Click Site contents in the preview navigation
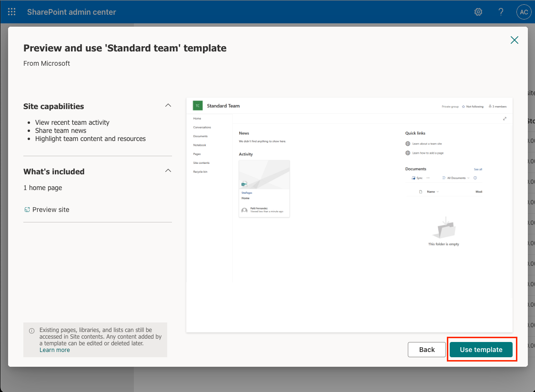 [x=202, y=163]
